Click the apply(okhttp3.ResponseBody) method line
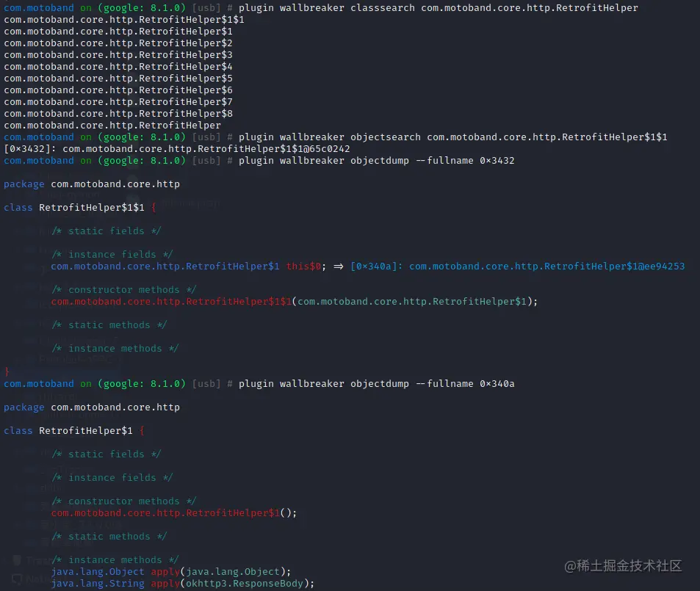This screenshot has width=700, height=591. (x=183, y=584)
